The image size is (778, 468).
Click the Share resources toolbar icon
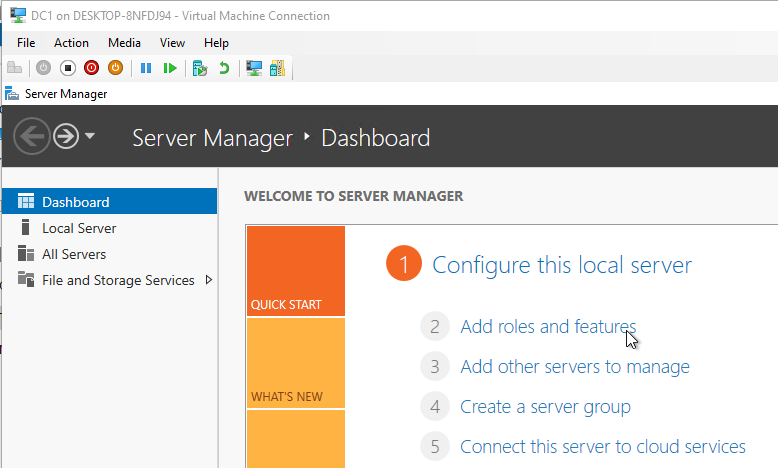tap(277, 68)
